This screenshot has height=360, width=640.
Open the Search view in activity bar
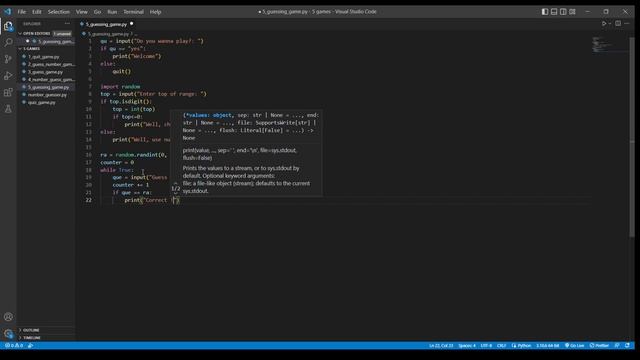click(x=8, y=42)
